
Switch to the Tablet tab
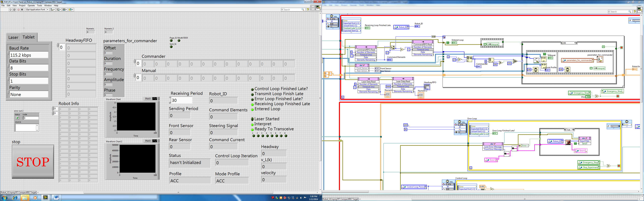point(29,37)
